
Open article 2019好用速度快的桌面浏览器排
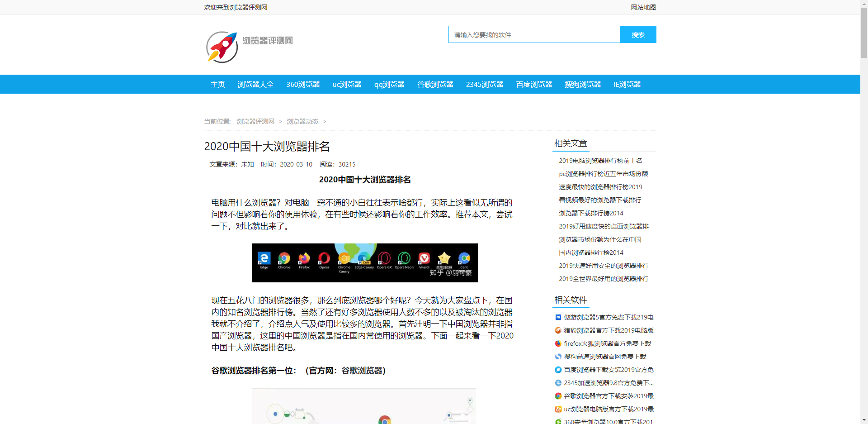coord(604,226)
